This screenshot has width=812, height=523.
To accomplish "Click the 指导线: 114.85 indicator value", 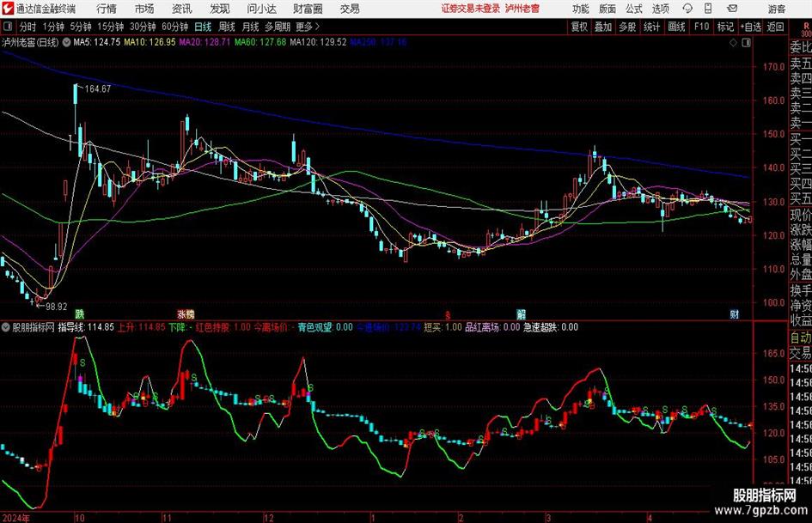I will pyautogui.click(x=86, y=327).
